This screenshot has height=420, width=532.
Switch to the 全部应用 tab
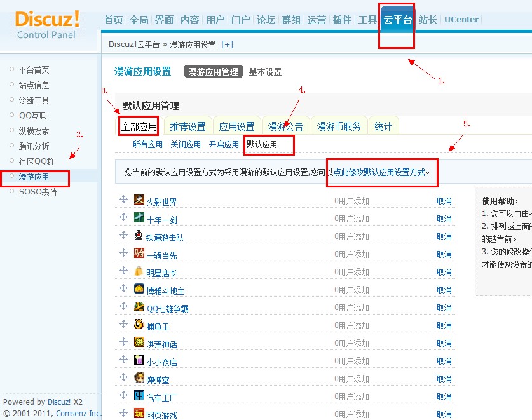[139, 126]
